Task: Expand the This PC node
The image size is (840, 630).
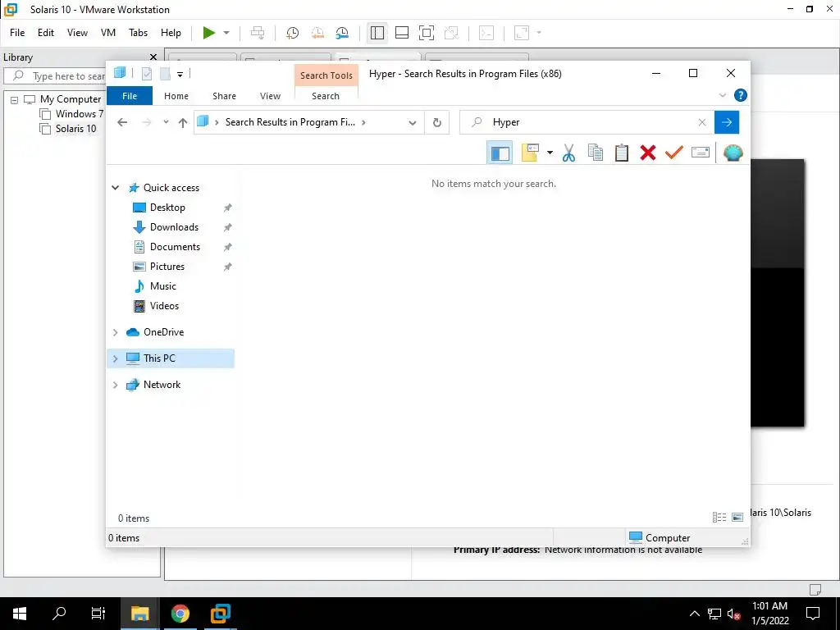Action: point(115,358)
